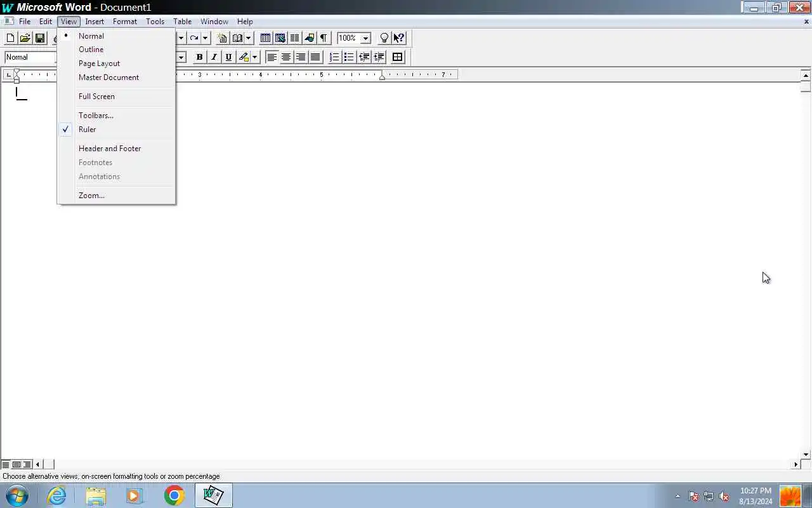Toggle Italic formatting
Image resolution: width=812 pixels, height=508 pixels.
(x=214, y=57)
